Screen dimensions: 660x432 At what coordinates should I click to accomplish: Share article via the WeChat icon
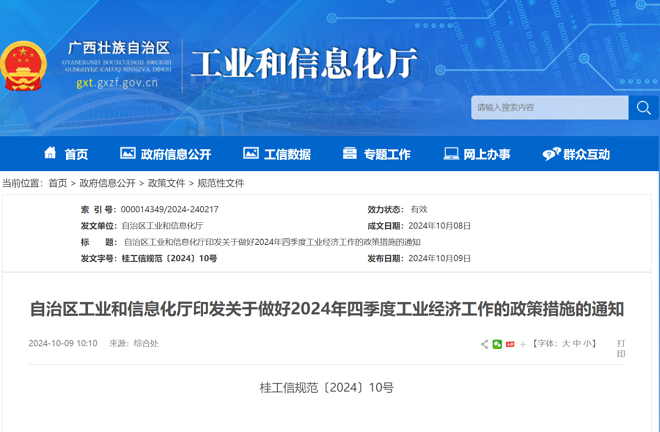[x=497, y=344]
